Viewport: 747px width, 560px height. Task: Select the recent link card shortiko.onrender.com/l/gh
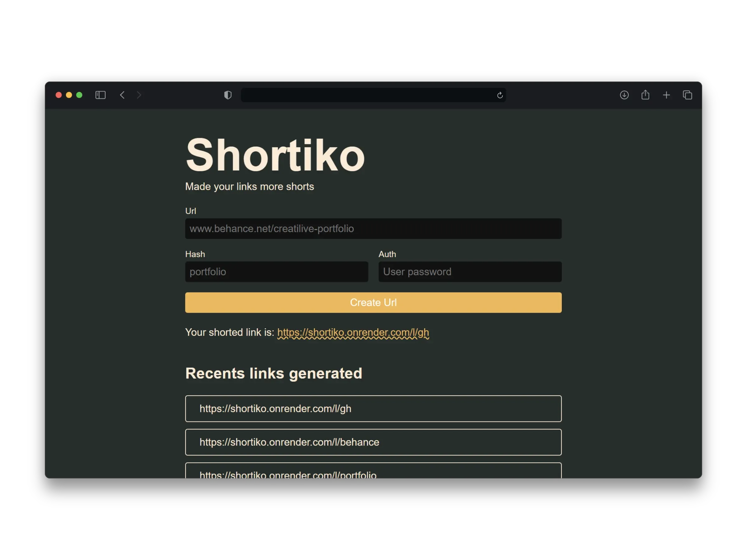pyautogui.click(x=373, y=409)
